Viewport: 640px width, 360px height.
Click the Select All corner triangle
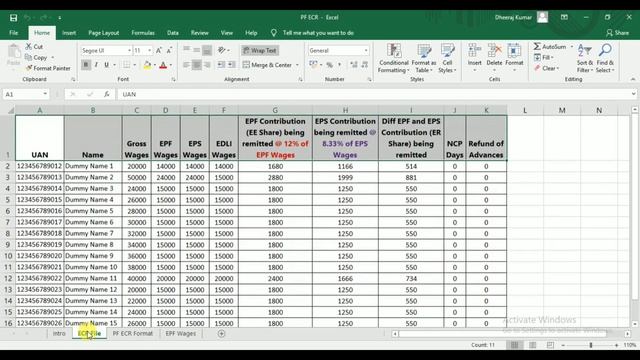coord(11,110)
